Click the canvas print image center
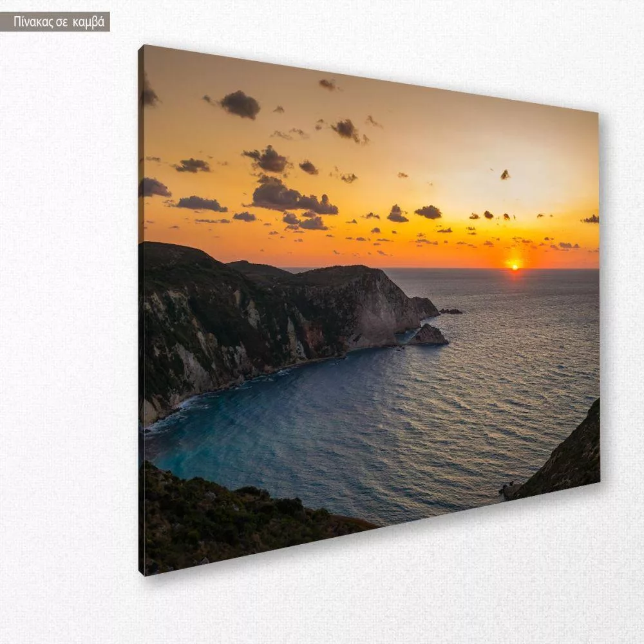644x644 pixels. coord(369,309)
